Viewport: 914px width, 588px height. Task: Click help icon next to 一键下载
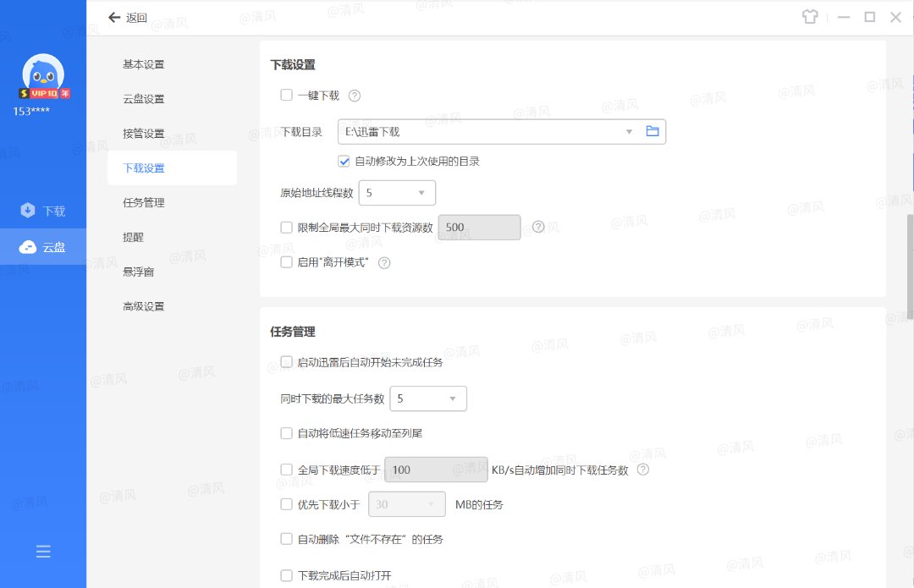tap(355, 96)
